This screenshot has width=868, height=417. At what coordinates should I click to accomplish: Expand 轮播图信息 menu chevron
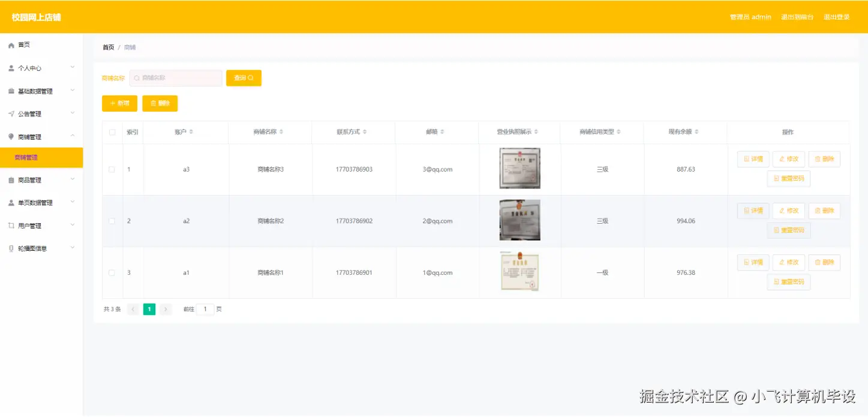[73, 248]
